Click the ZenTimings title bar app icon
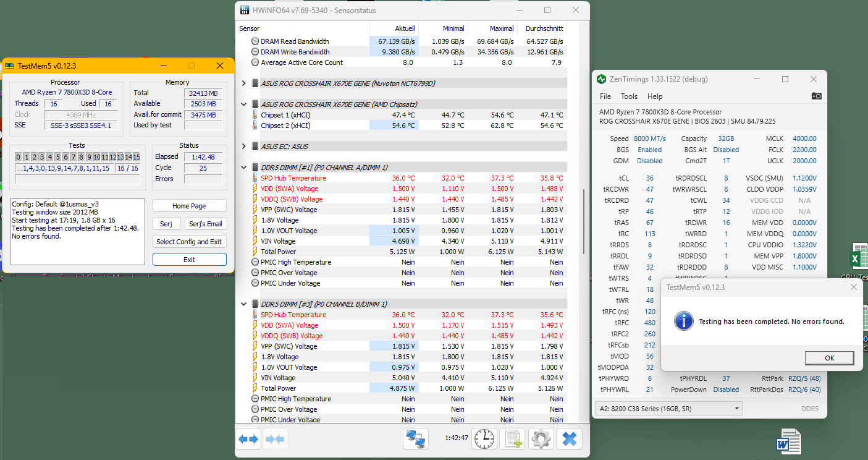 [x=602, y=79]
